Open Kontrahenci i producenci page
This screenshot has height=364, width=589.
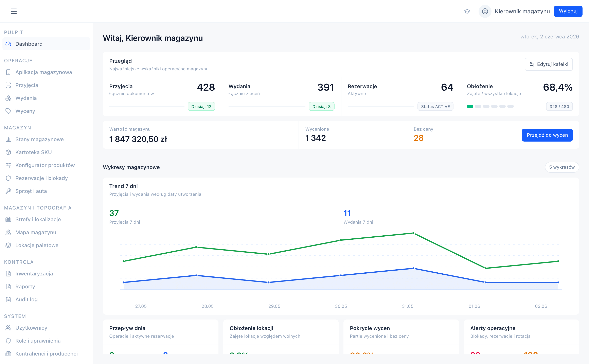point(46,354)
